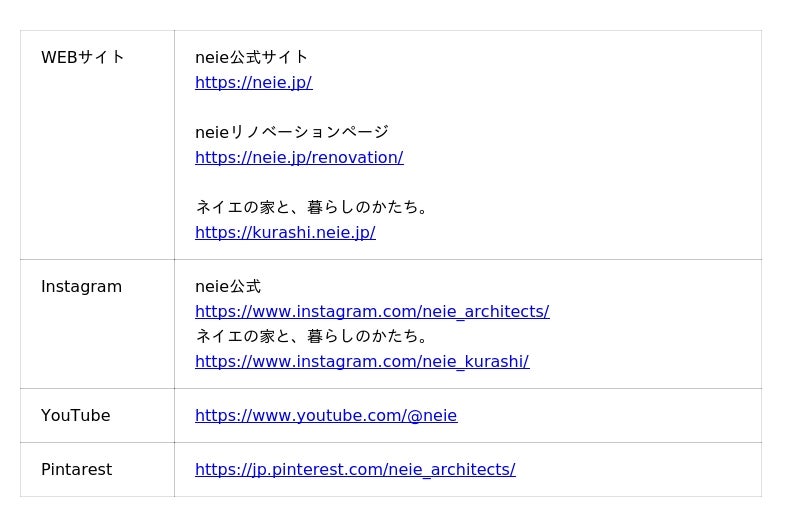Open the neie.jp/renovation link
The width and height of the screenshot is (800, 527).
299,157
